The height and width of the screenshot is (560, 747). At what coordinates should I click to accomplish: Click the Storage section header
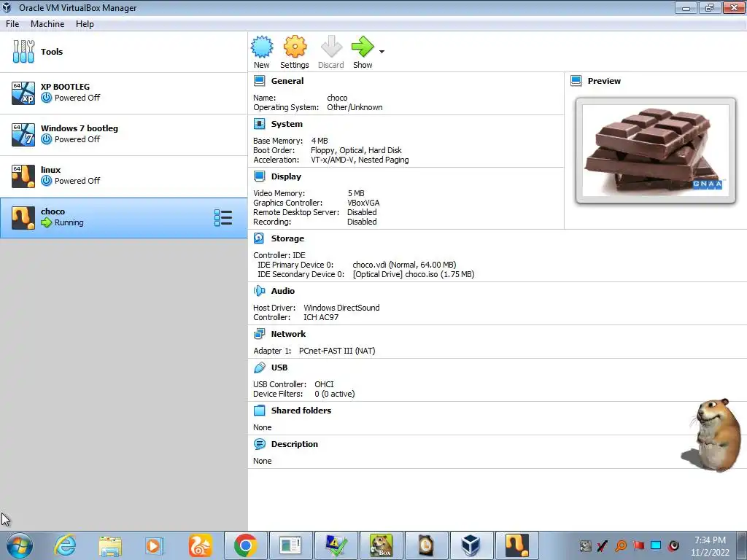tap(287, 238)
